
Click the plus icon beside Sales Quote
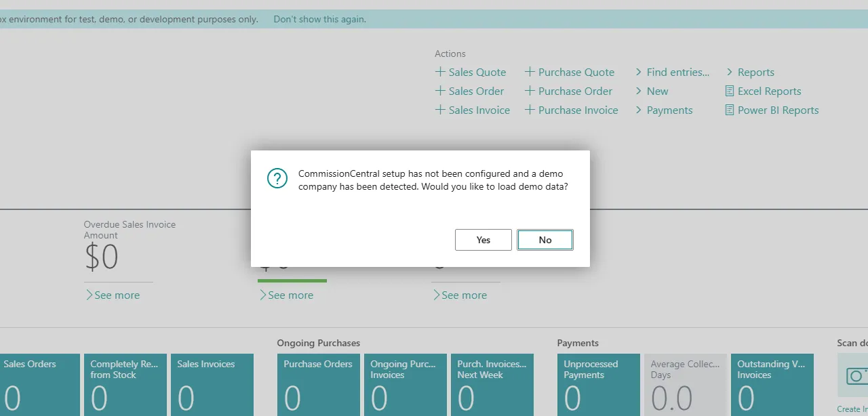click(440, 72)
